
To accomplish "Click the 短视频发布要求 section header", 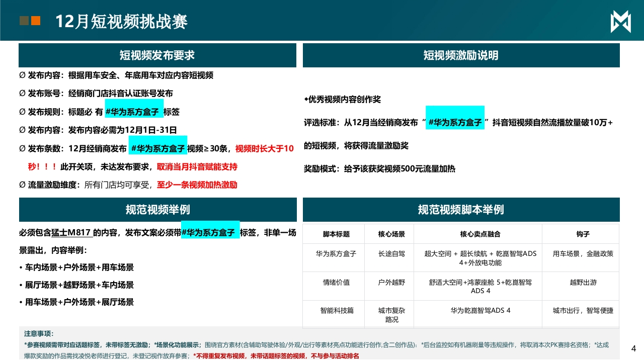I will [157, 55].
